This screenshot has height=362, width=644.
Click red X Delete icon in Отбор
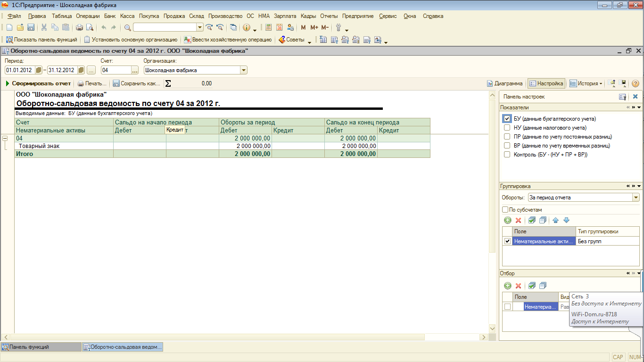point(518,286)
